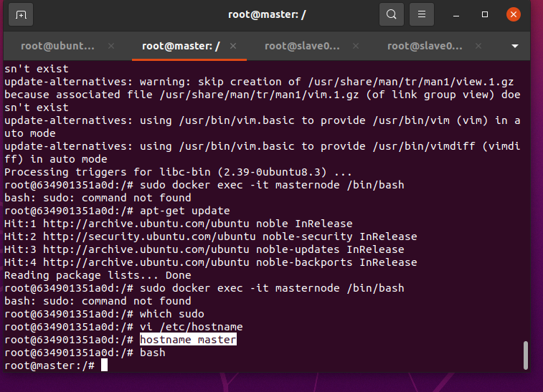
Task: Click the highlighted 'hostname master' command
Action: (x=188, y=340)
